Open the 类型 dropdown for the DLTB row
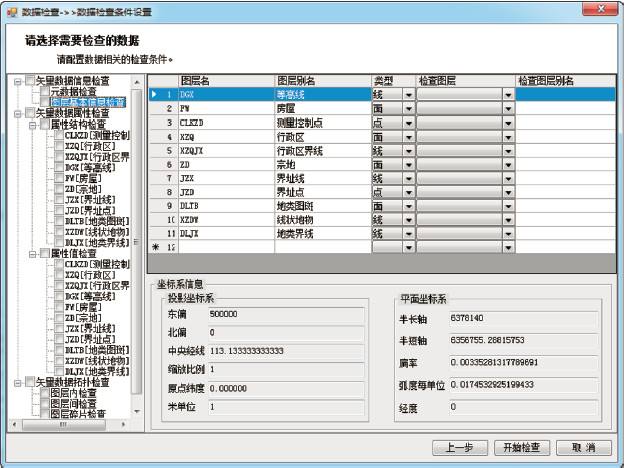 409,206
